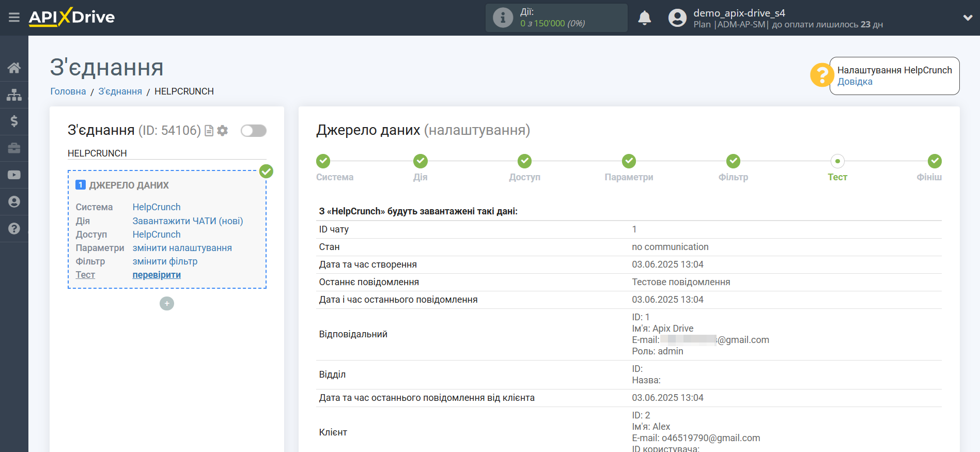Screen dimensions: 980x452
Task: Open video tutorials sidebar icon
Action: tap(14, 175)
